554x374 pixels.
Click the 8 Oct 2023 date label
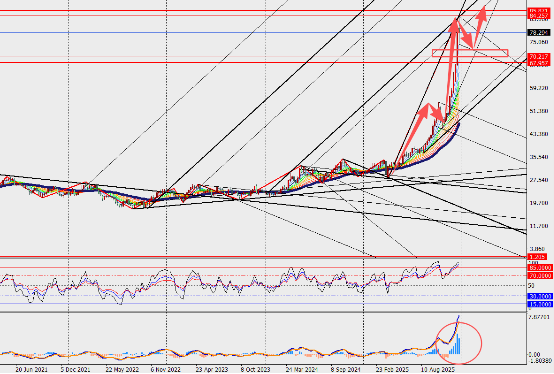coord(255,370)
